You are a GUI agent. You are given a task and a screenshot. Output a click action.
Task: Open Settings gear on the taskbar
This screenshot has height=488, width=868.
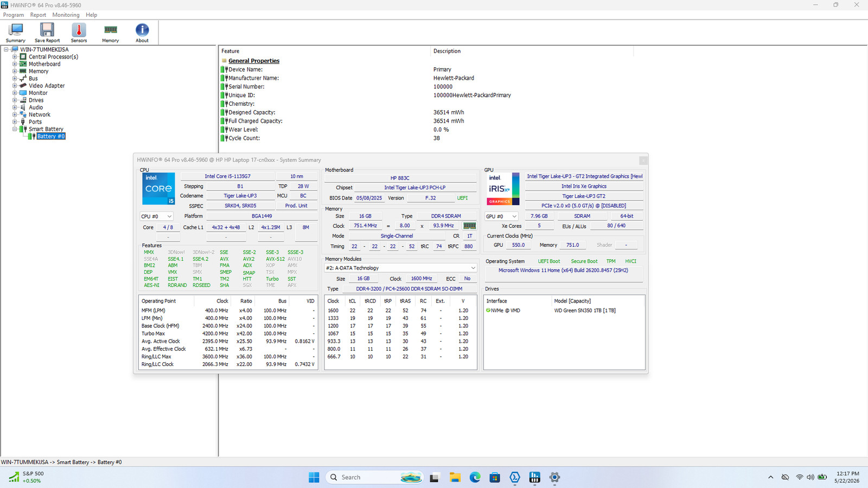tap(554, 477)
